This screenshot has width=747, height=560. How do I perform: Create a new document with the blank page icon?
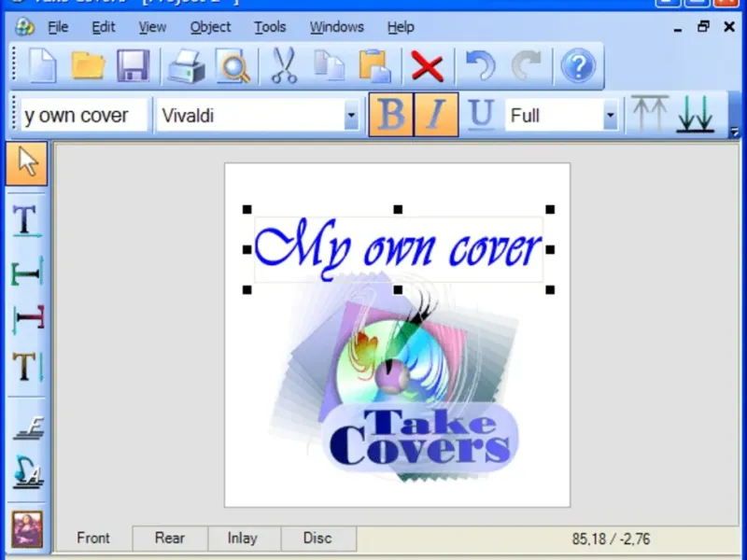[43, 65]
